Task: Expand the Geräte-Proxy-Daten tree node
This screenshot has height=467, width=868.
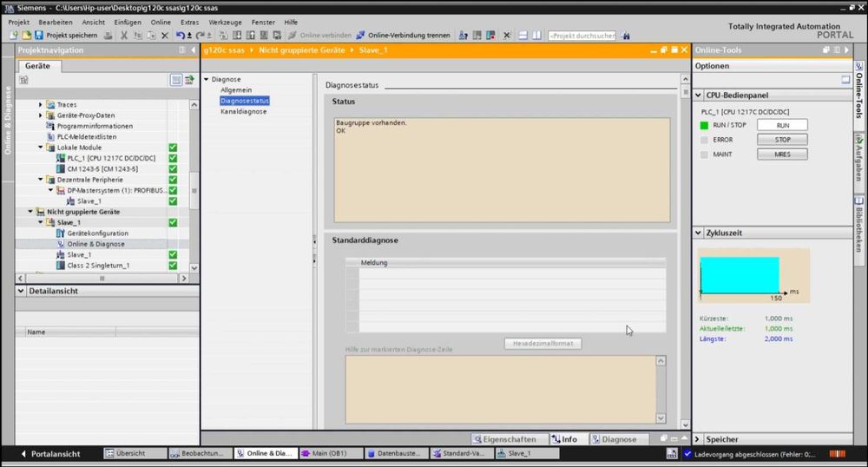Action: 41,115
